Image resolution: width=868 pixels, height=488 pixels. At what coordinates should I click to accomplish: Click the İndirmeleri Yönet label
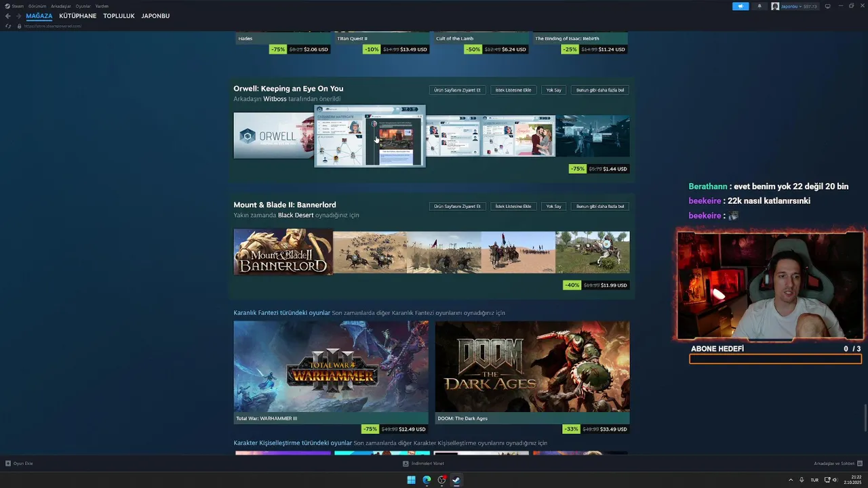click(x=428, y=464)
